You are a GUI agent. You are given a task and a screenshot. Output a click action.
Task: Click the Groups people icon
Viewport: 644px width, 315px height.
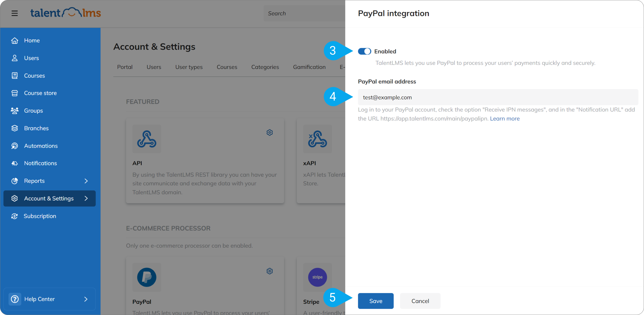click(x=14, y=110)
